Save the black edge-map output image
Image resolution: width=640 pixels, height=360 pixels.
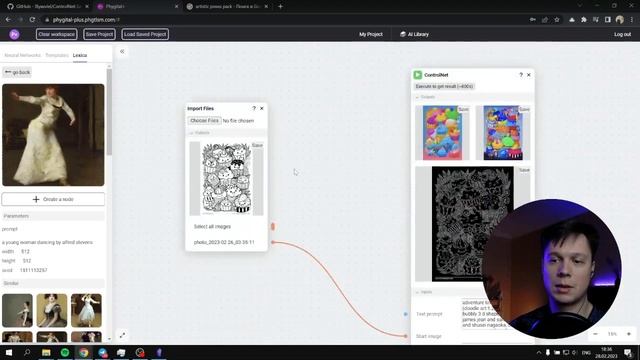click(x=524, y=170)
